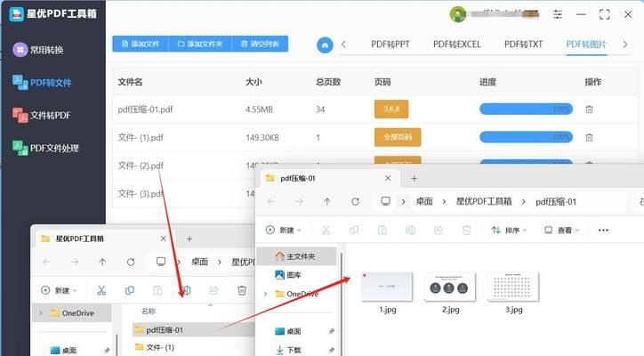This screenshot has width=644, height=356.
Task: Click cut scissors in 星优PDF工具箱 Explorer toolbar
Action: (101, 290)
